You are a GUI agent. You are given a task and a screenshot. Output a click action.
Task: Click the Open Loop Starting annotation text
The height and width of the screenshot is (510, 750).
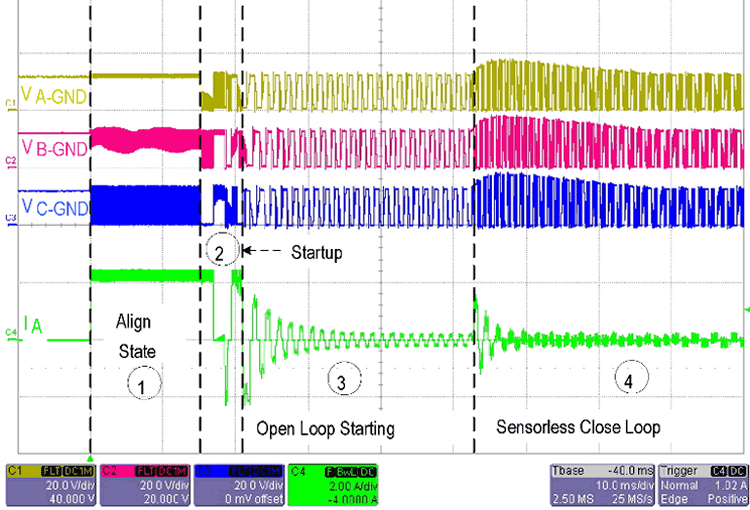325,429
